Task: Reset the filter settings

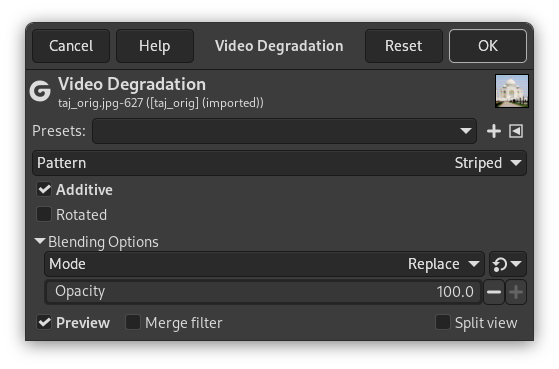Action: (404, 46)
